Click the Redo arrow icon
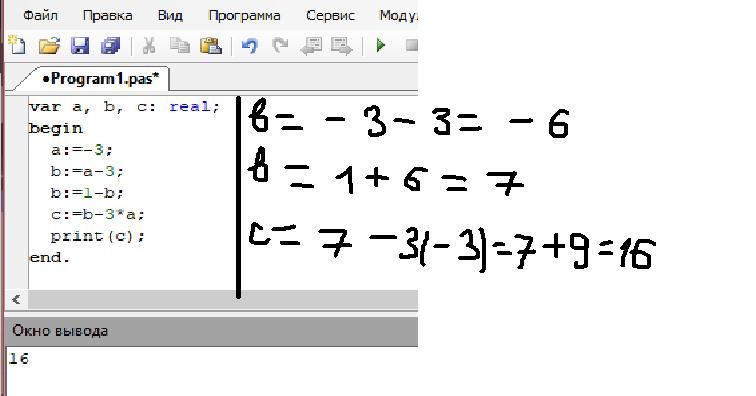 tap(280, 45)
